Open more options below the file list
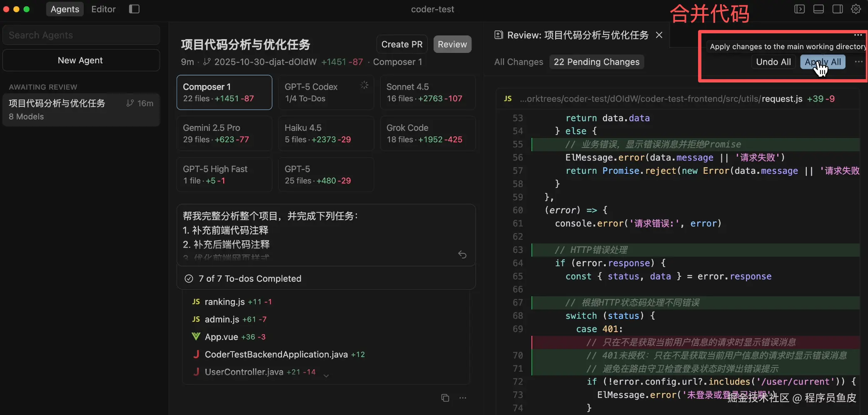The image size is (868, 415). click(x=463, y=398)
